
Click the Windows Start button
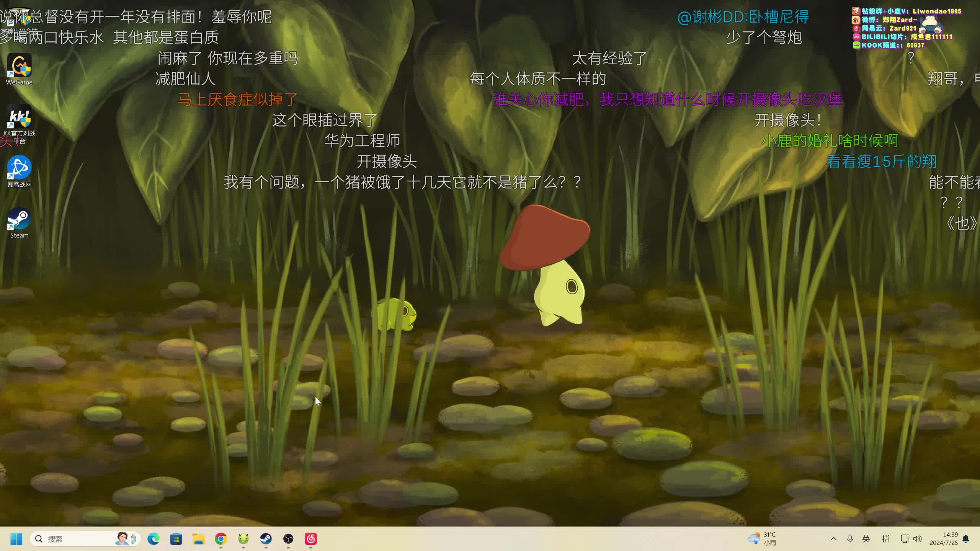coord(16,539)
